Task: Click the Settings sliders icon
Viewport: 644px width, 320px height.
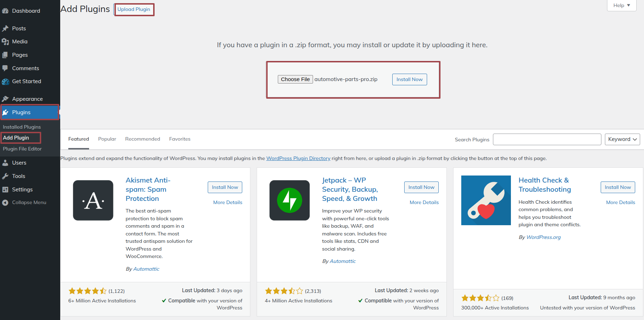Action: 5,190
